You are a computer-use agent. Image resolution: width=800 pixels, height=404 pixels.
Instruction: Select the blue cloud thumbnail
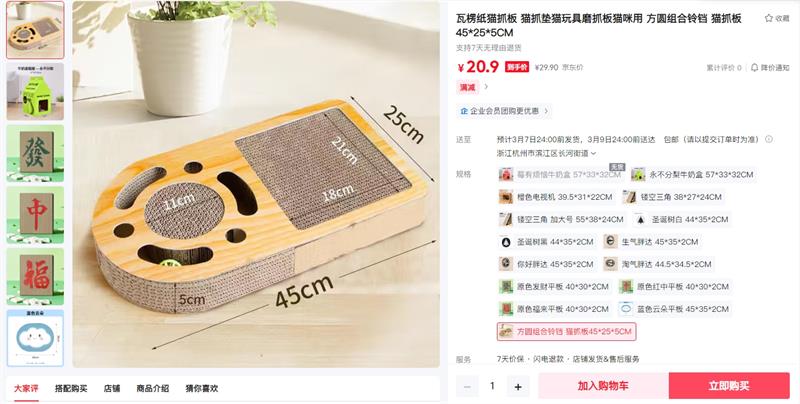tap(35, 338)
